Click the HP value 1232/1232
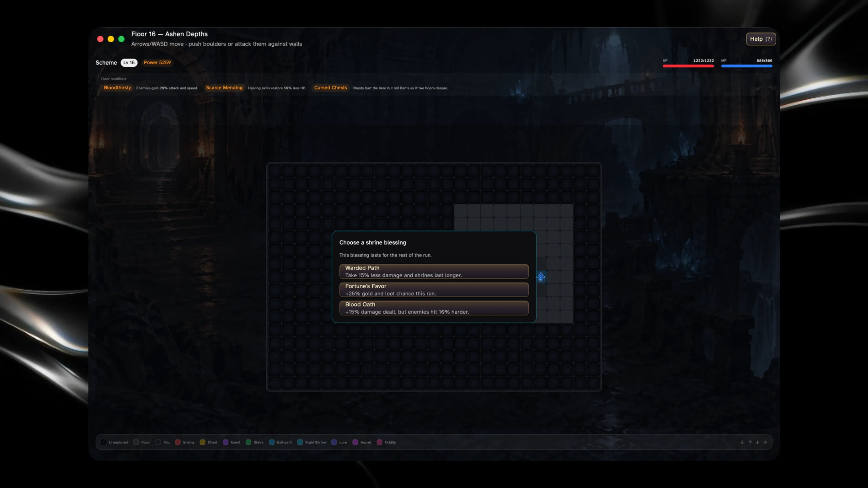This screenshot has width=868, height=488. 703,61
